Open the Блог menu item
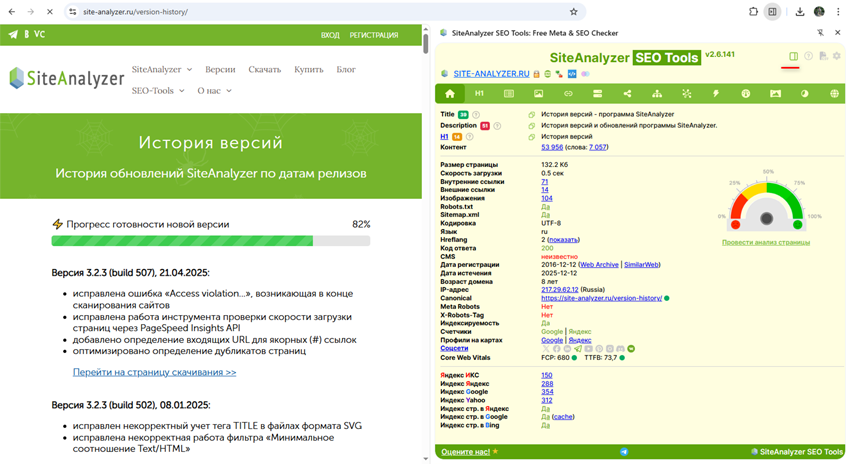850x464 pixels. tap(346, 69)
